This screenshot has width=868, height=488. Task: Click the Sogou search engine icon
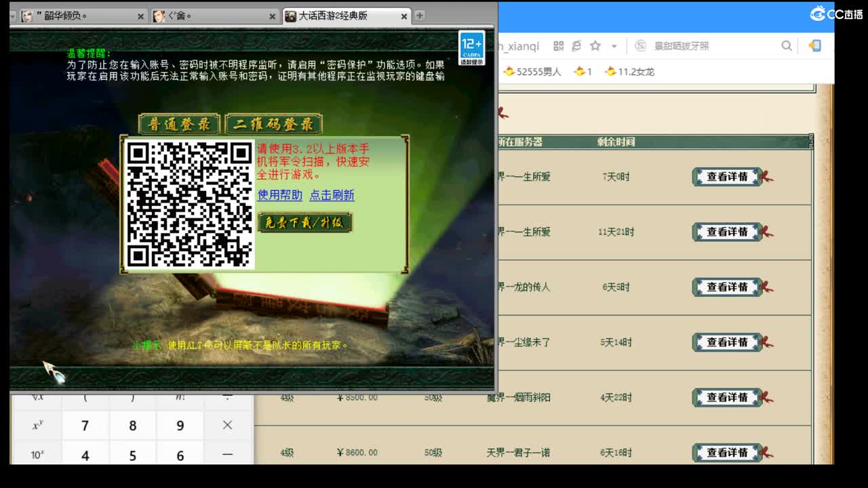pos(640,46)
